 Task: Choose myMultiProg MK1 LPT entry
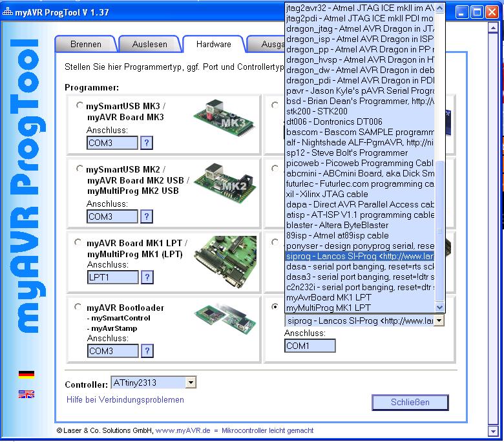click(360, 308)
